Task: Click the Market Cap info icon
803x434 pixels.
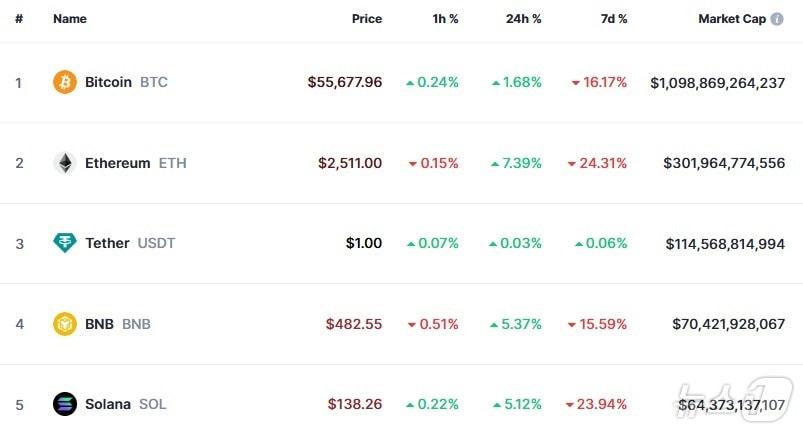Action: tap(777, 19)
